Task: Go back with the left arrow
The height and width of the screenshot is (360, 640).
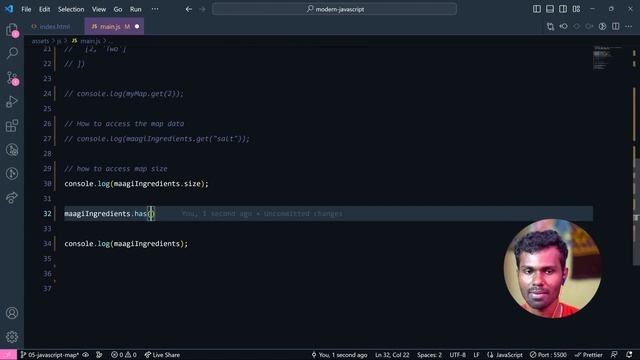Action: pos(189,9)
